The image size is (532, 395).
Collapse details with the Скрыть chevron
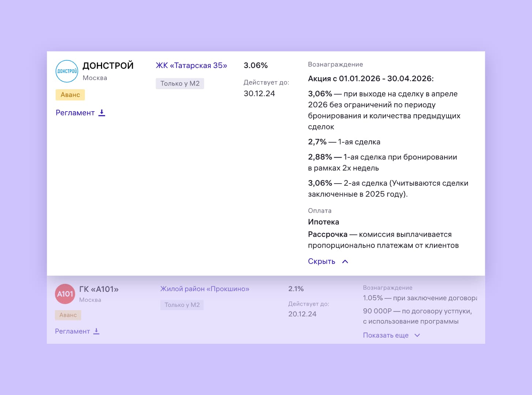[345, 262]
